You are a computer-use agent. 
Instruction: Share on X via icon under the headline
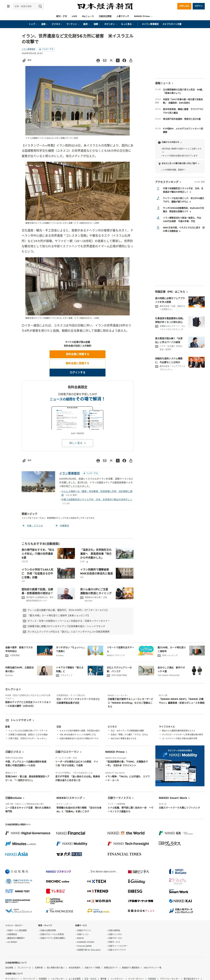click(118, 60)
